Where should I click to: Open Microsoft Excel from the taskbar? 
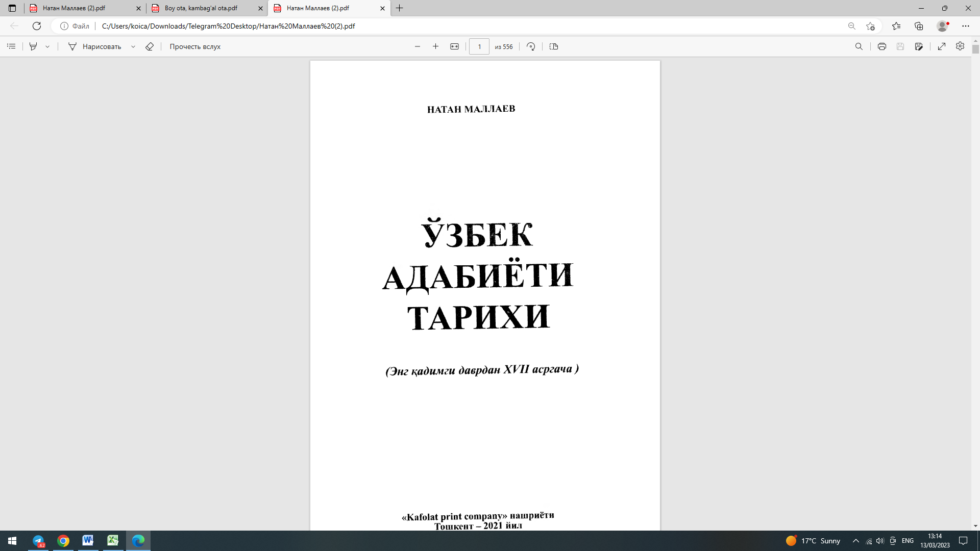[x=113, y=541]
